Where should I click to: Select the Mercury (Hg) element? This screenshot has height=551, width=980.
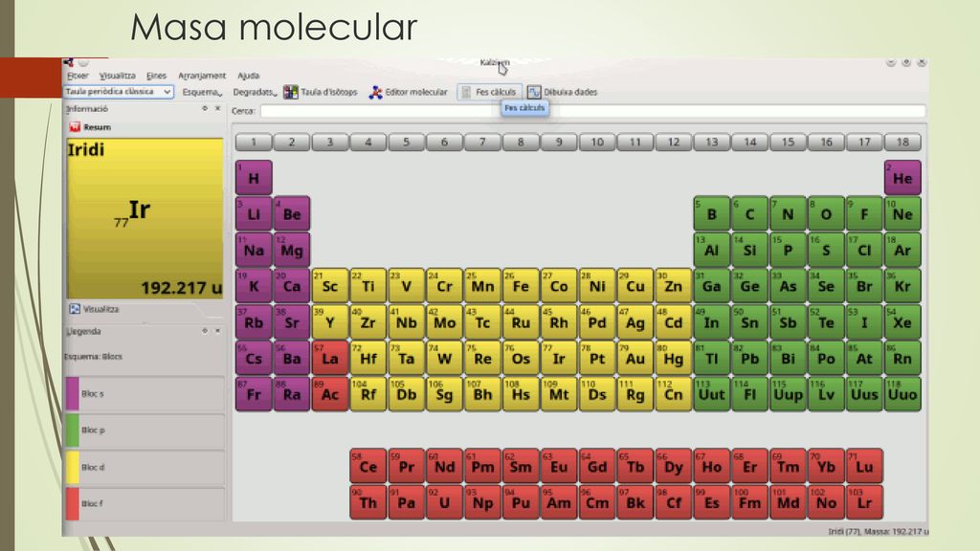point(673,358)
